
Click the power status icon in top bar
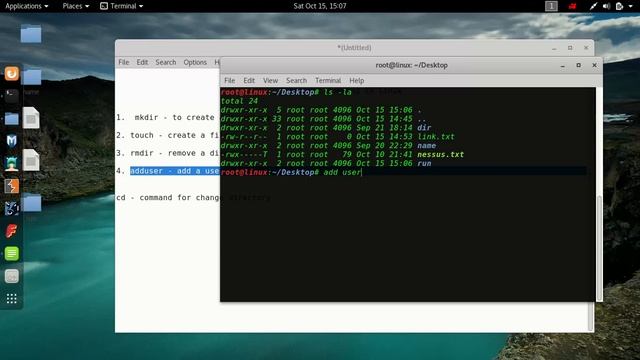[619, 6]
